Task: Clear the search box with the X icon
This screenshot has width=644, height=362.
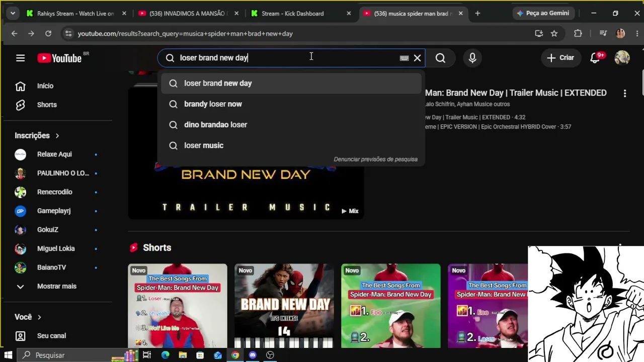Action: (x=417, y=58)
